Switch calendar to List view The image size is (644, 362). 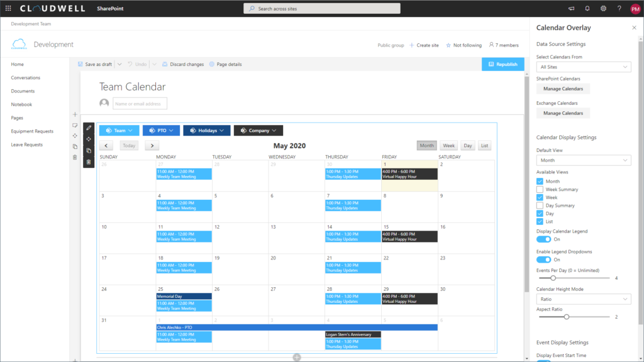pyautogui.click(x=485, y=146)
